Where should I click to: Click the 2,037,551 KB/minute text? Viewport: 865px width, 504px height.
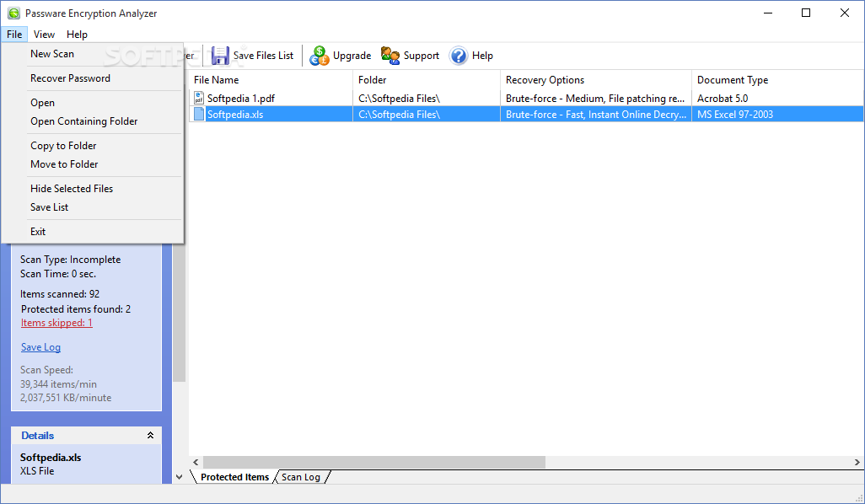[66, 398]
